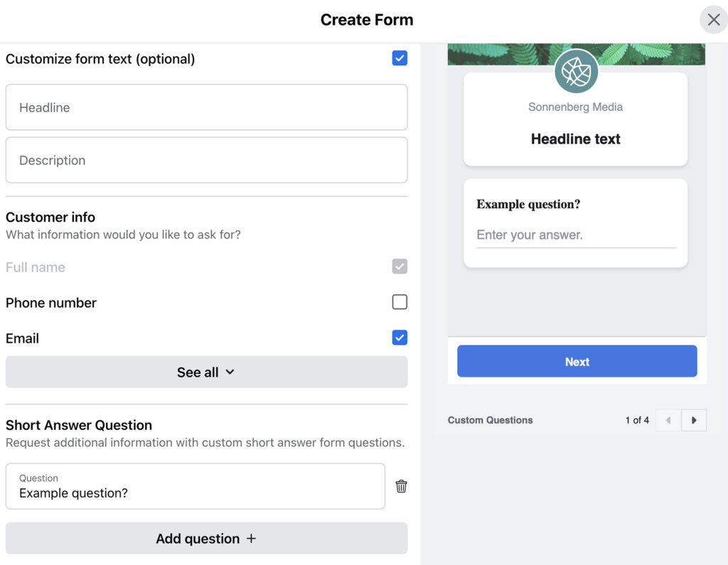Click the grayed Full name checkbox
This screenshot has width=728, height=565.
click(400, 267)
